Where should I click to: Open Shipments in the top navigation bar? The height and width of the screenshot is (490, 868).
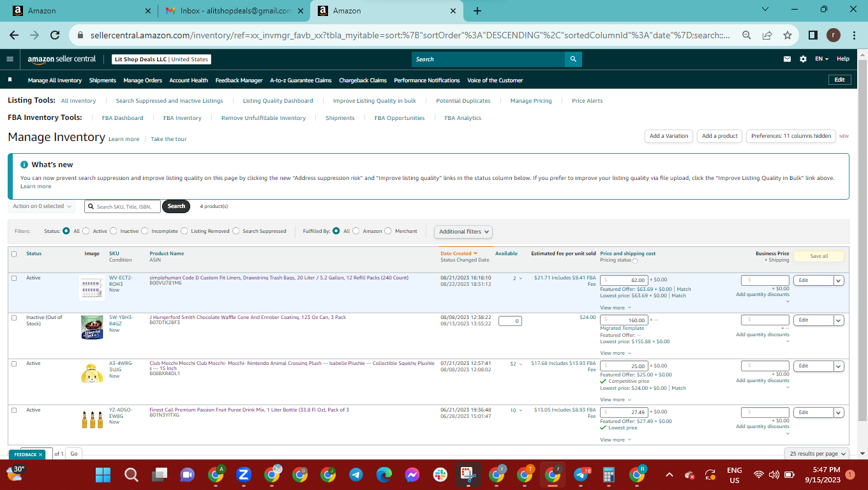point(103,80)
